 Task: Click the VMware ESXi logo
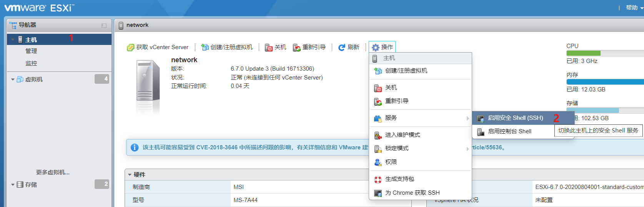click(x=39, y=8)
